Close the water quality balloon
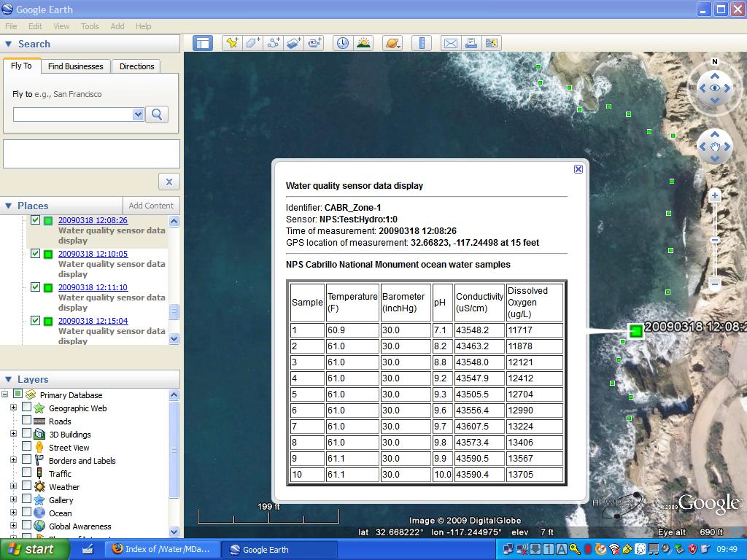Screen dimensions: 747x560 pyautogui.click(x=578, y=169)
